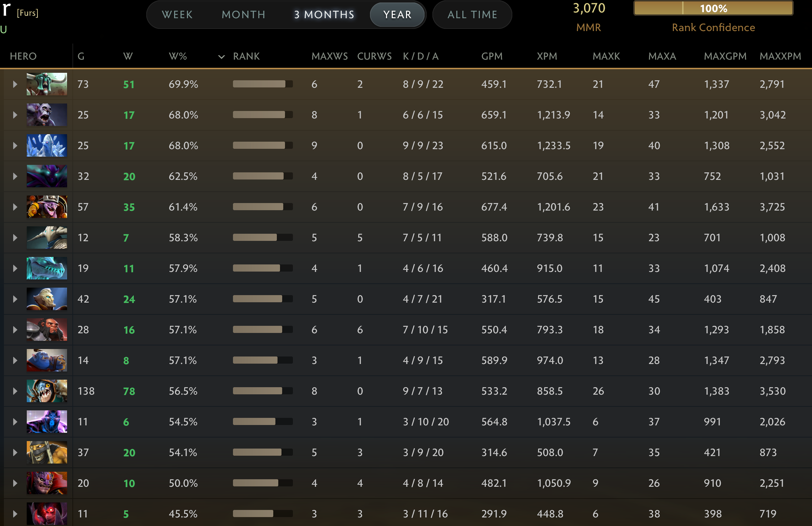Viewport: 812px width, 526px height.
Task: Sort by the RANK column header
Action: coord(247,56)
